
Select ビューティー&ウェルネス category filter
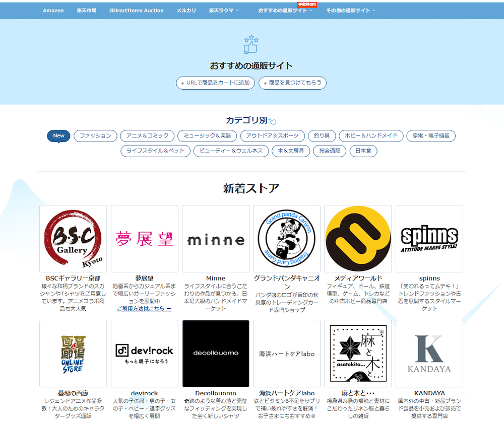click(231, 151)
